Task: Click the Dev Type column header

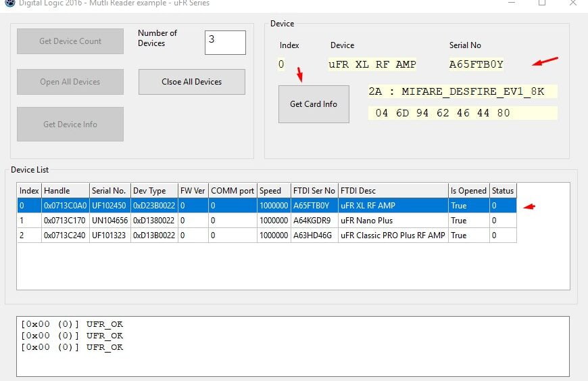Action: [x=153, y=191]
